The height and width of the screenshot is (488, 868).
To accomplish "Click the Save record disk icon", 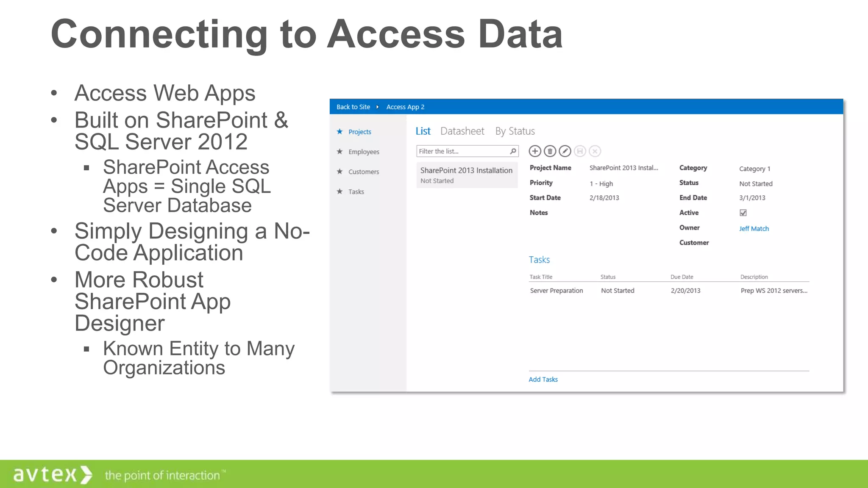I will point(580,151).
